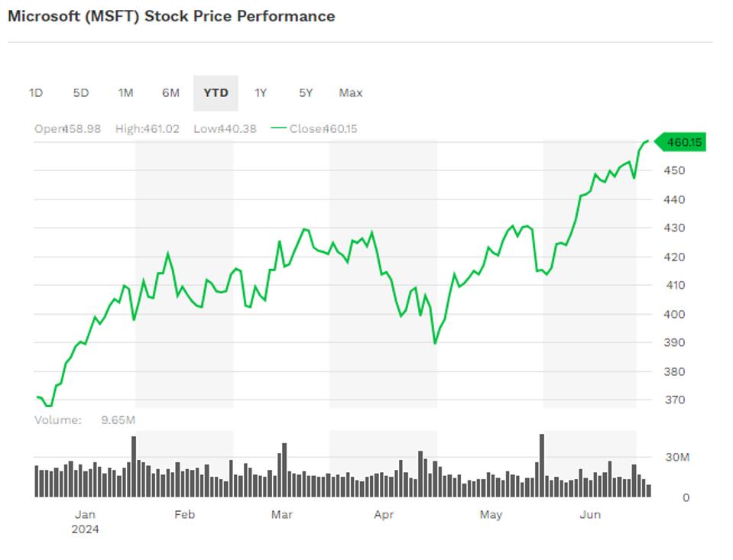733x560 pixels.
Task: Choose the 1M chart range
Action: [x=125, y=93]
